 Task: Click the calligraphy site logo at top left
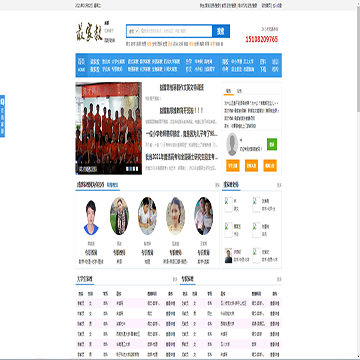89,32
